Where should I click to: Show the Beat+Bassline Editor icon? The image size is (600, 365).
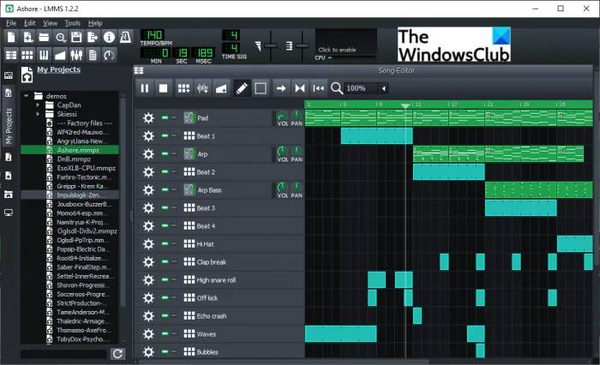tap(28, 55)
